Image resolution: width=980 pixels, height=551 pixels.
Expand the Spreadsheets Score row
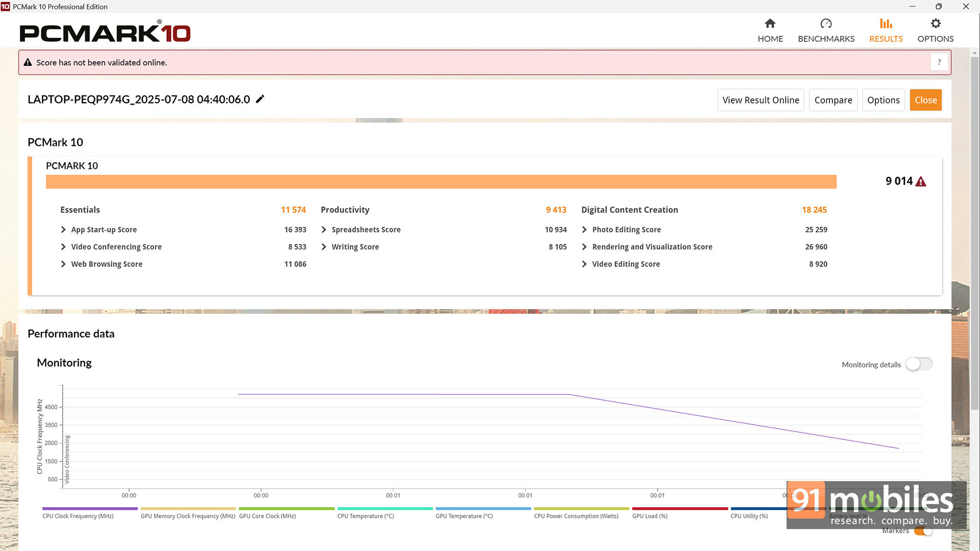pyautogui.click(x=324, y=230)
